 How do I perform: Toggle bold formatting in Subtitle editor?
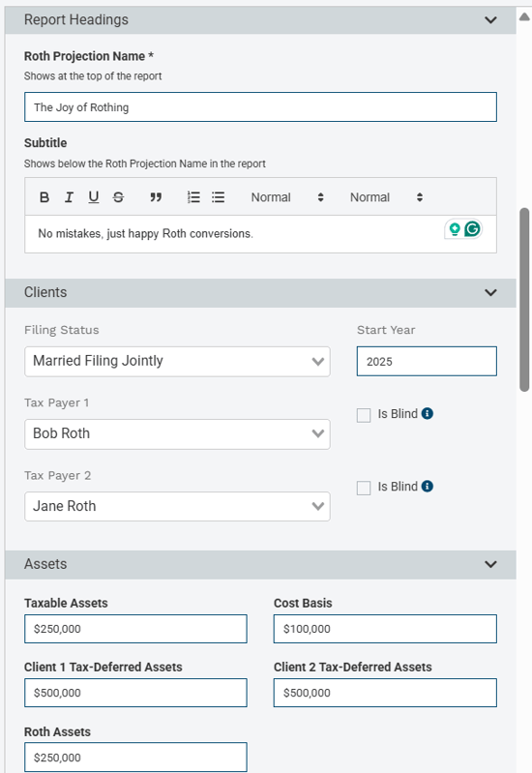click(x=44, y=197)
